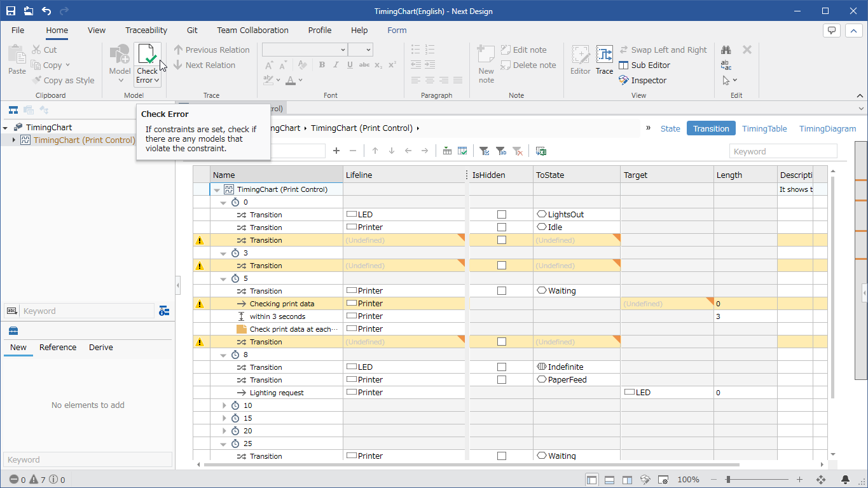
Task: Click the filter by text (ab) icon
Action: click(x=501, y=151)
